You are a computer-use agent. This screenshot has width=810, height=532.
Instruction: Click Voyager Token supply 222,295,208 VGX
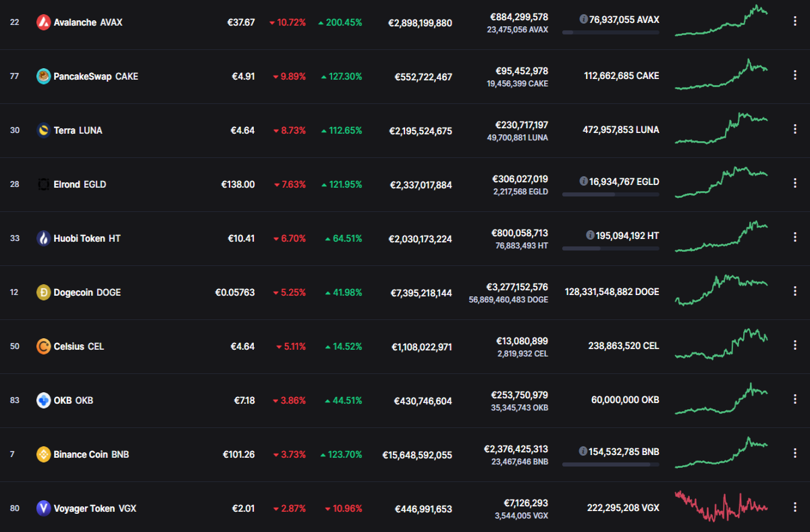pyautogui.click(x=624, y=508)
